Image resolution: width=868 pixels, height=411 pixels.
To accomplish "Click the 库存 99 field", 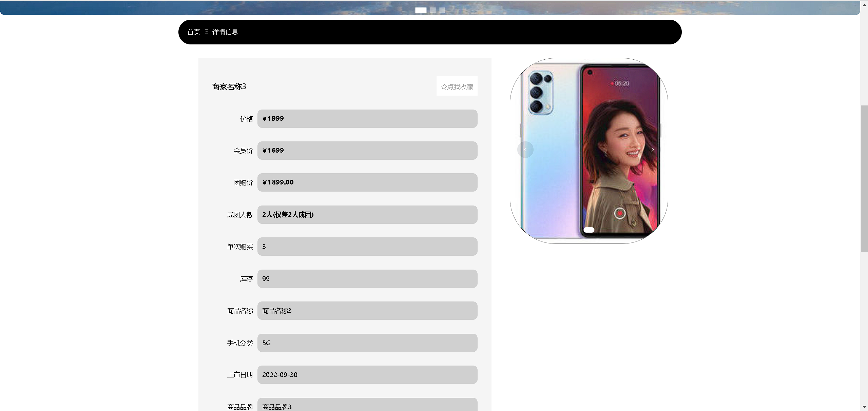I will click(367, 279).
